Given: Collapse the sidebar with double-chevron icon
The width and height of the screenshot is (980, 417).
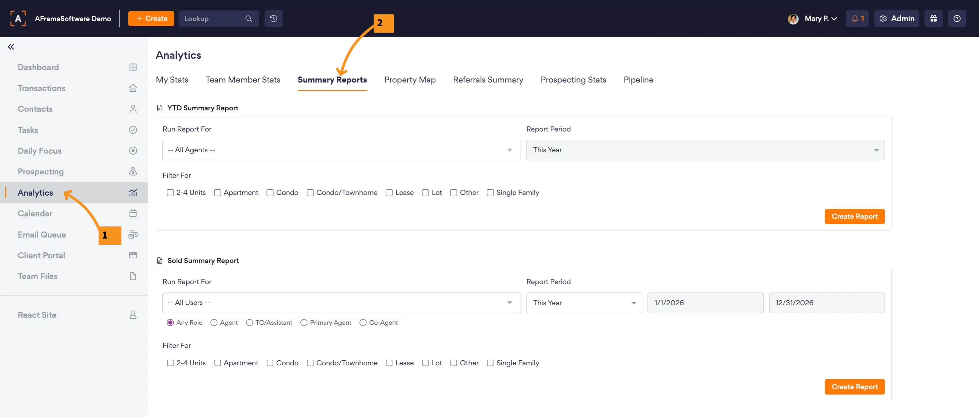Looking at the screenshot, I should click(x=11, y=47).
